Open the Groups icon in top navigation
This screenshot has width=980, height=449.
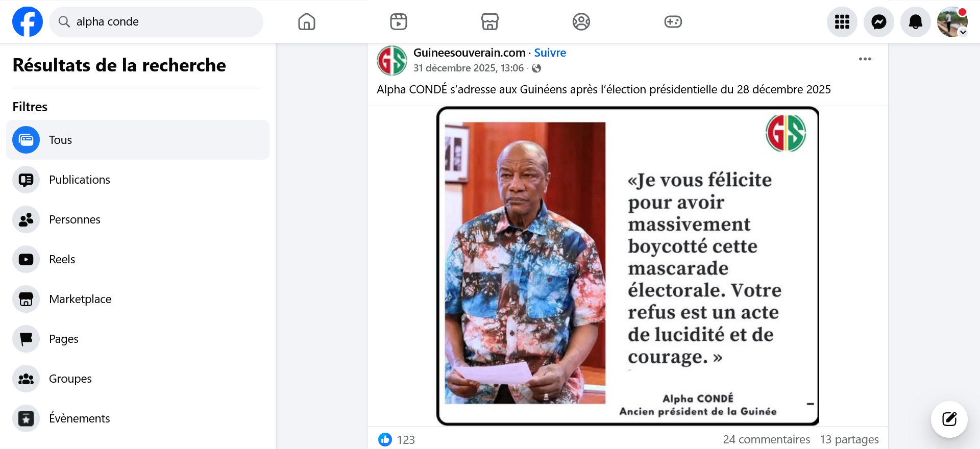[x=581, y=21]
